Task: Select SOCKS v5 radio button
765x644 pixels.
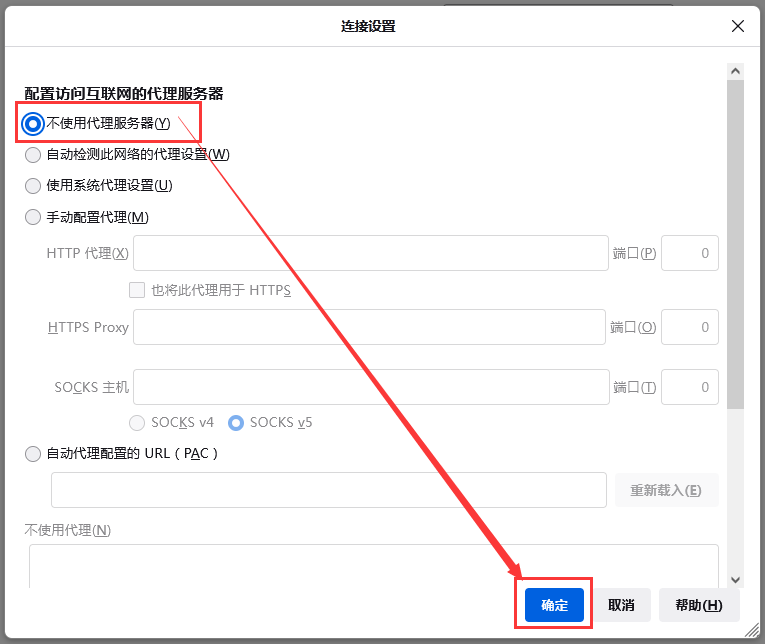Action: (x=236, y=423)
